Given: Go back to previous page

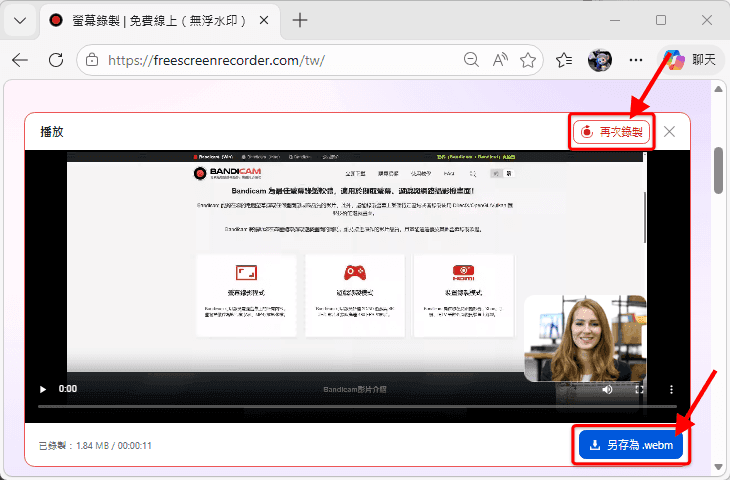Looking at the screenshot, I should [20, 60].
